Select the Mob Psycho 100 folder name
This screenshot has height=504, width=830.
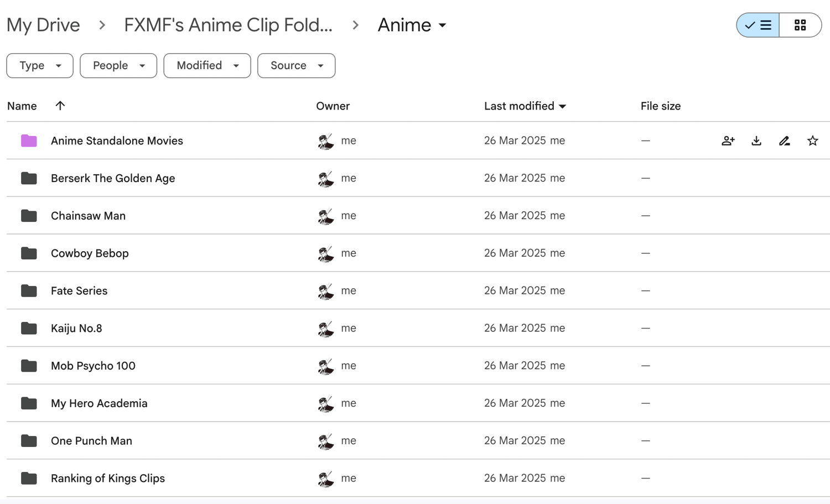[93, 366]
